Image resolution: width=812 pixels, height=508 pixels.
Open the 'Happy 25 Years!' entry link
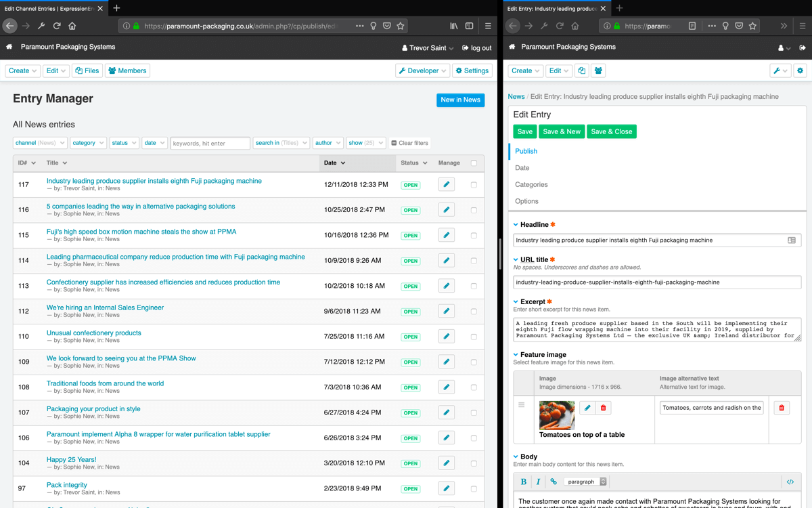point(72,459)
